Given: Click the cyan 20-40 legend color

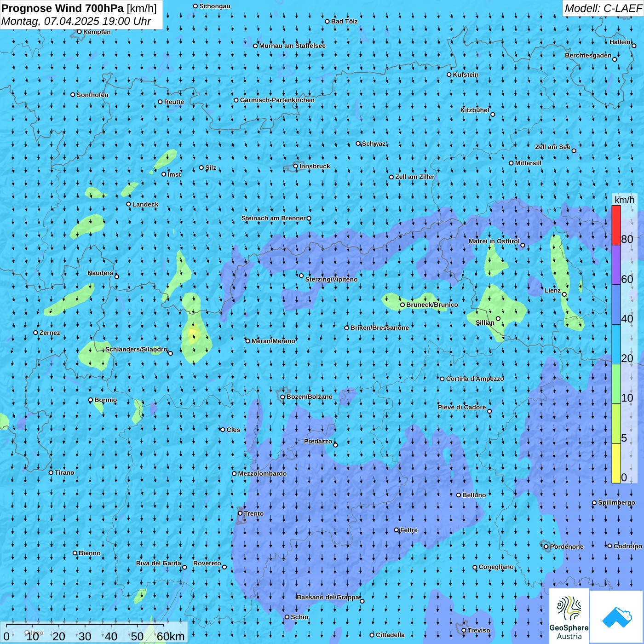Looking at the screenshot, I should [x=616, y=345].
